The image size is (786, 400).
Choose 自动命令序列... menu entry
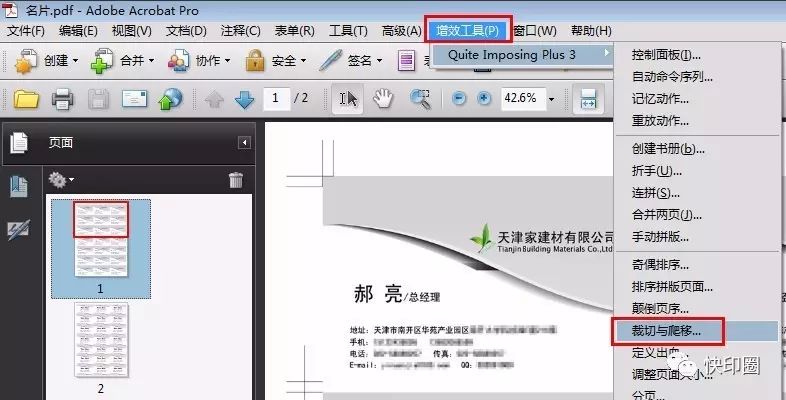pos(672,77)
